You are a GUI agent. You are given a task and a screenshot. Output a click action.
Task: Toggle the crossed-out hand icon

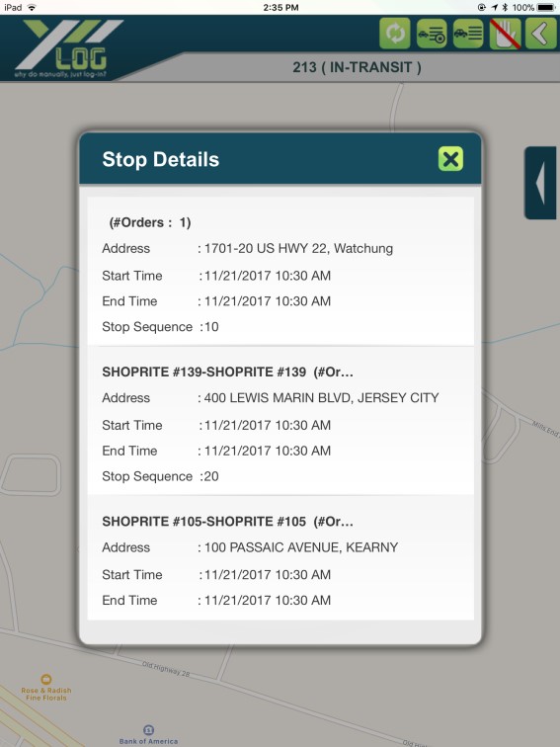505,34
